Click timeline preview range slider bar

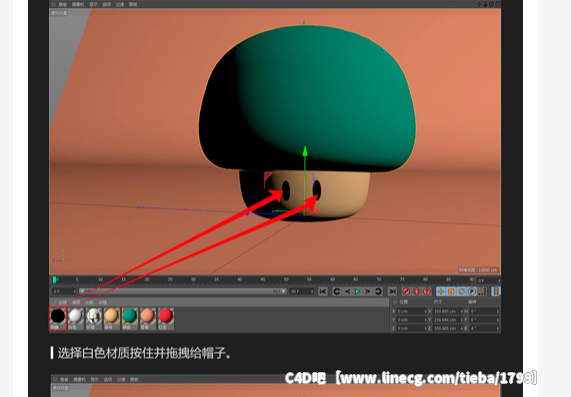click(x=183, y=291)
